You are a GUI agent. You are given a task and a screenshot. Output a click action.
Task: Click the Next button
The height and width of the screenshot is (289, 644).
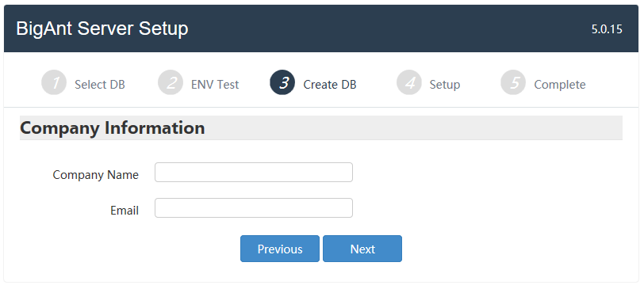pos(362,249)
